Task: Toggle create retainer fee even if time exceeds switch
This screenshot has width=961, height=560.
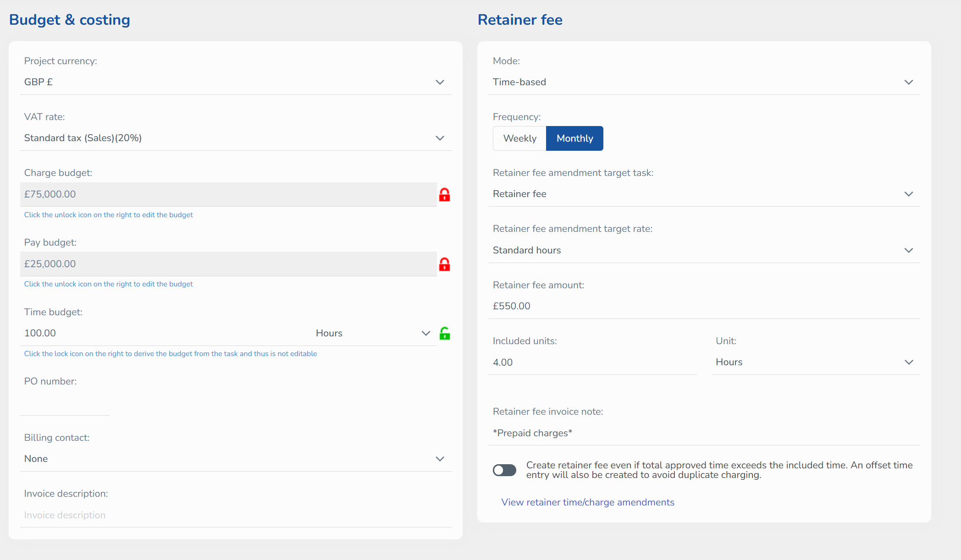Action: click(504, 470)
